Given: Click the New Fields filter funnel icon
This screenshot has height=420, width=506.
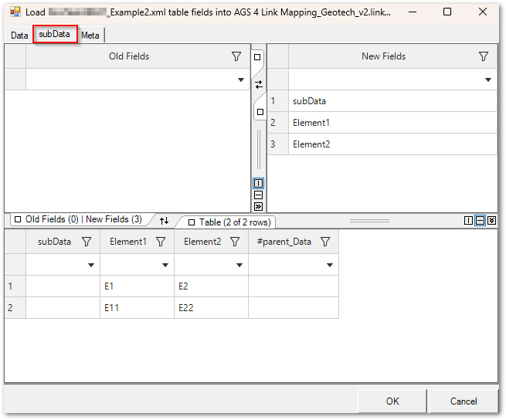Looking at the screenshot, I should [484, 56].
